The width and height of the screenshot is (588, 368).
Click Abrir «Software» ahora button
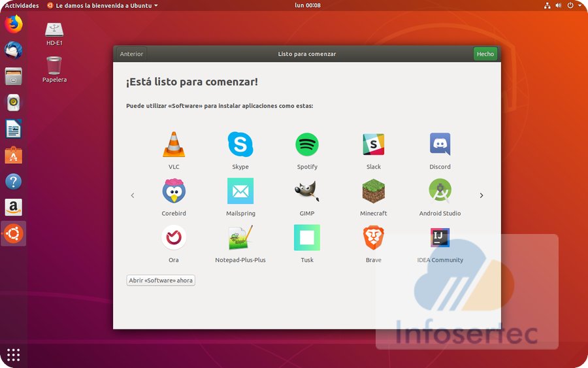(x=161, y=280)
